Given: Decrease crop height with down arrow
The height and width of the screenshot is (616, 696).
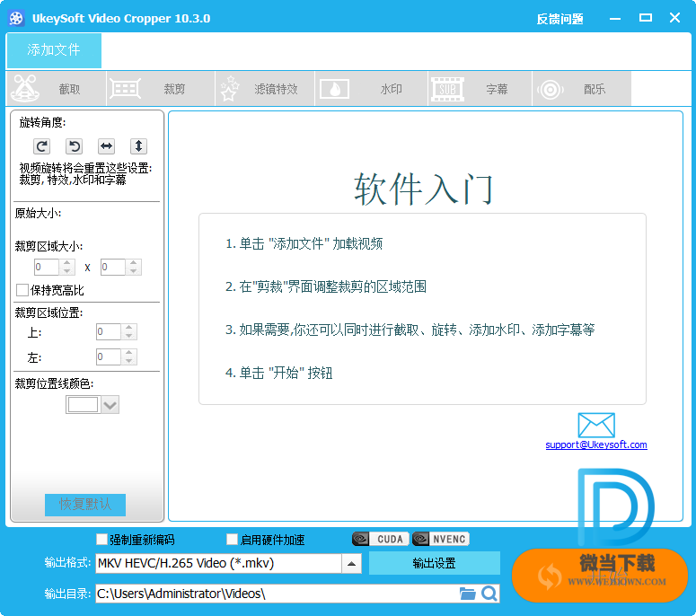Looking at the screenshot, I should (x=133, y=271).
